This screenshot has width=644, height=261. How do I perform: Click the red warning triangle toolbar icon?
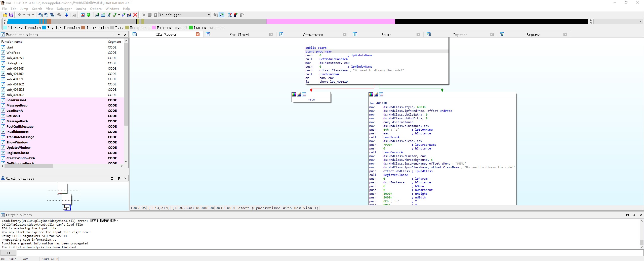(x=83, y=15)
